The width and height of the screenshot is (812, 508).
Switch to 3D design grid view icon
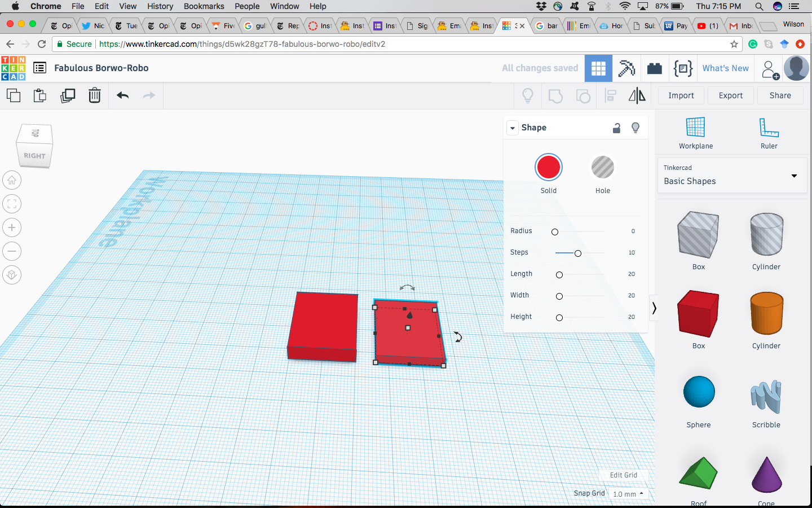pyautogui.click(x=599, y=68)
